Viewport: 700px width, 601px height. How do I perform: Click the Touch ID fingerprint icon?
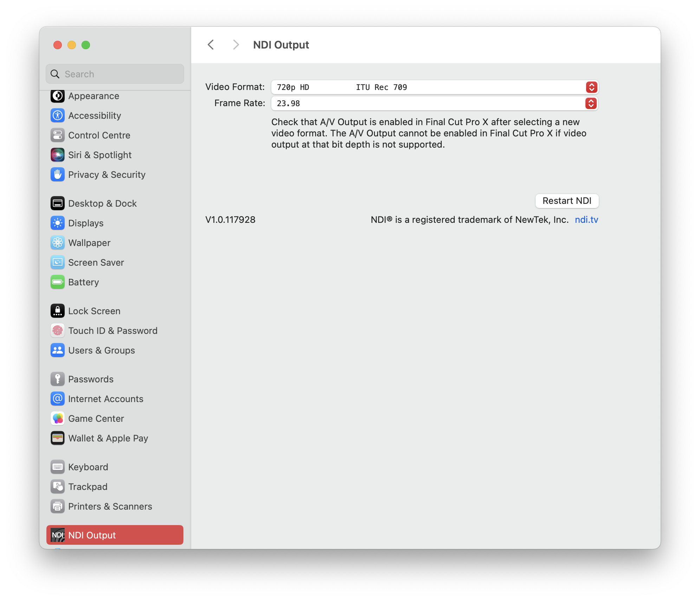pos(58,331)
